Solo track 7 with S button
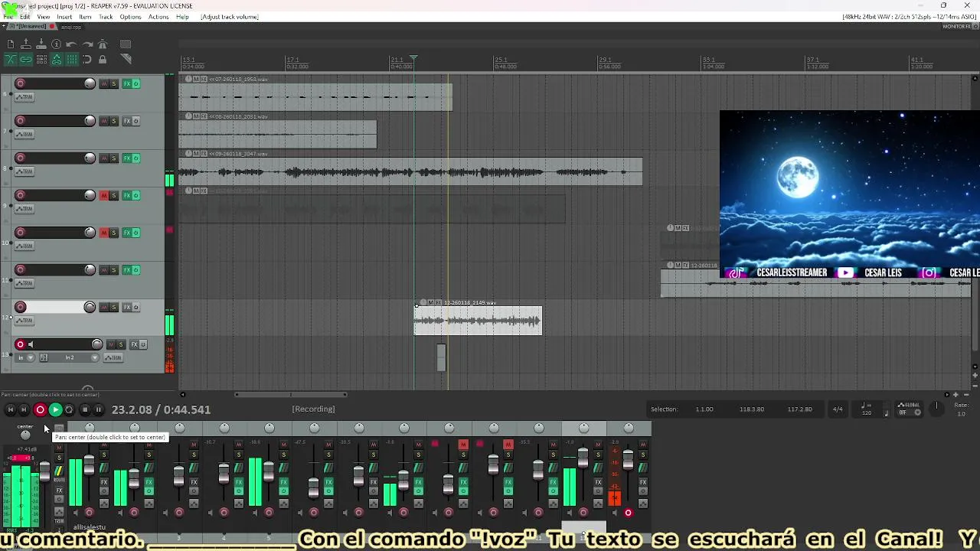 coord(114,121)
